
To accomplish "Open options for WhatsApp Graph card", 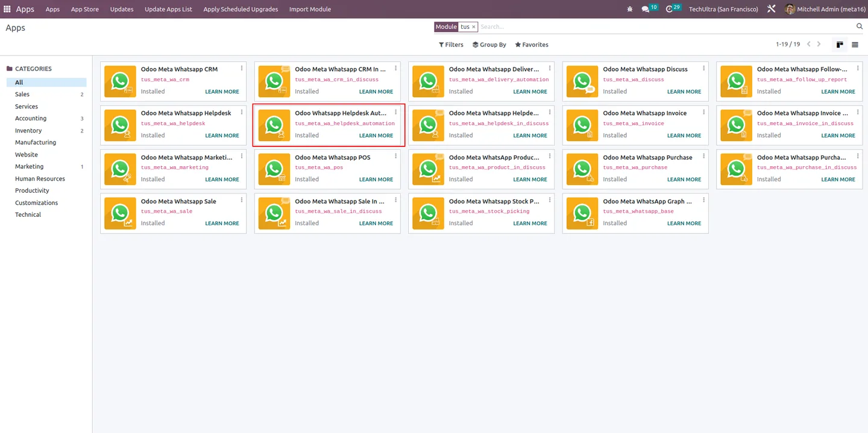I will (704, 200).
